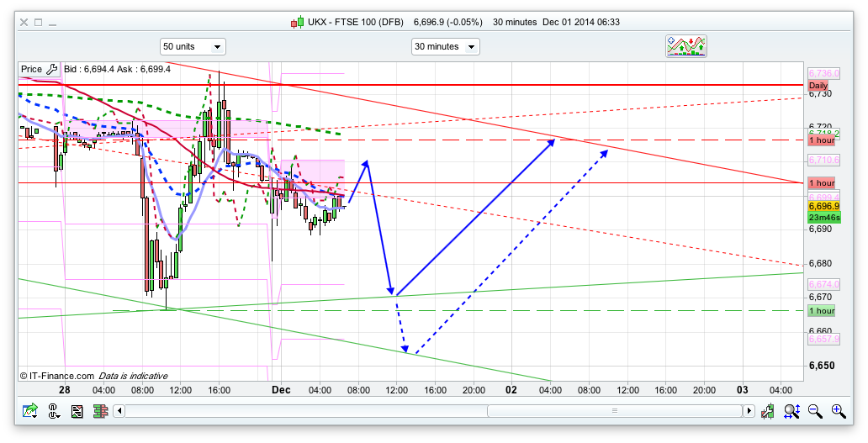Click the candlestick chart style icon
Viewport: 868px width, 443px height.
click(x=767, y=411)
